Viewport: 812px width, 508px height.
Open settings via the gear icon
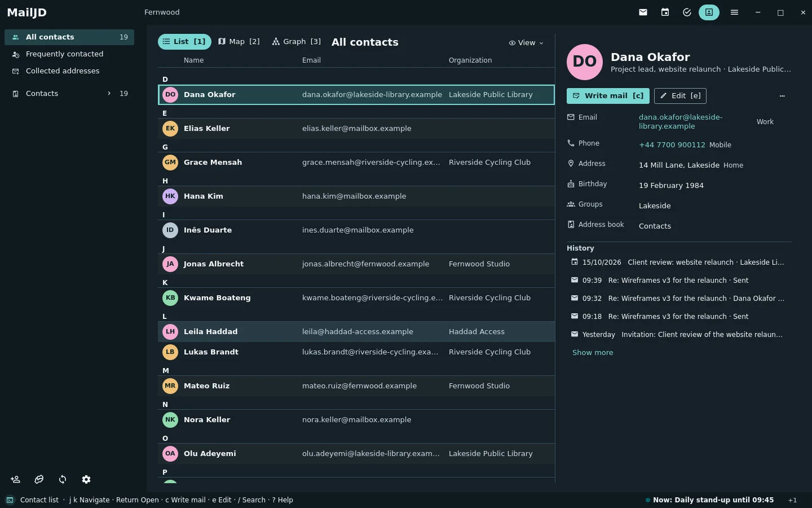point(86,479)
